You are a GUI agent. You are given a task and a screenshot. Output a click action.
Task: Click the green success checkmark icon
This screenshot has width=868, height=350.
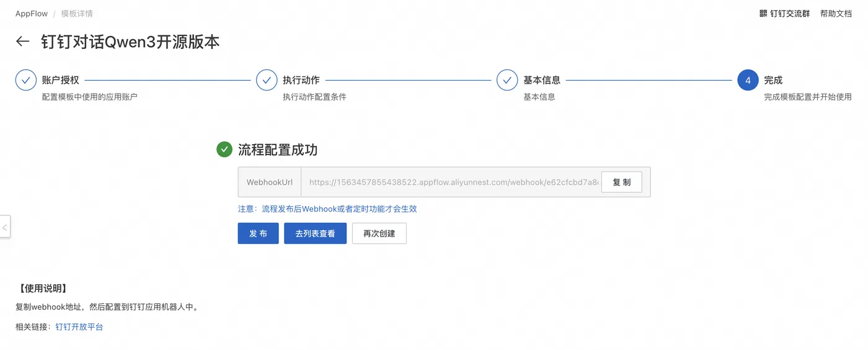click(224, 150)
